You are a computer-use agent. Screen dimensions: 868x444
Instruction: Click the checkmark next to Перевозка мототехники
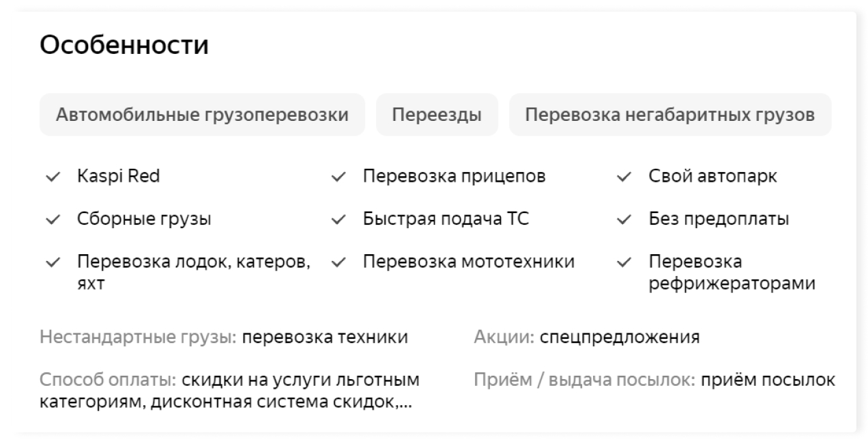(338, 262)
